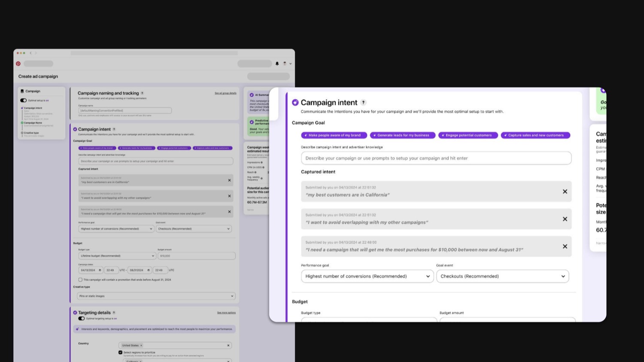Open the Targeting details help icon
Image resolution: width=644 pixels, height=362 pixels.
click(114, 313)
